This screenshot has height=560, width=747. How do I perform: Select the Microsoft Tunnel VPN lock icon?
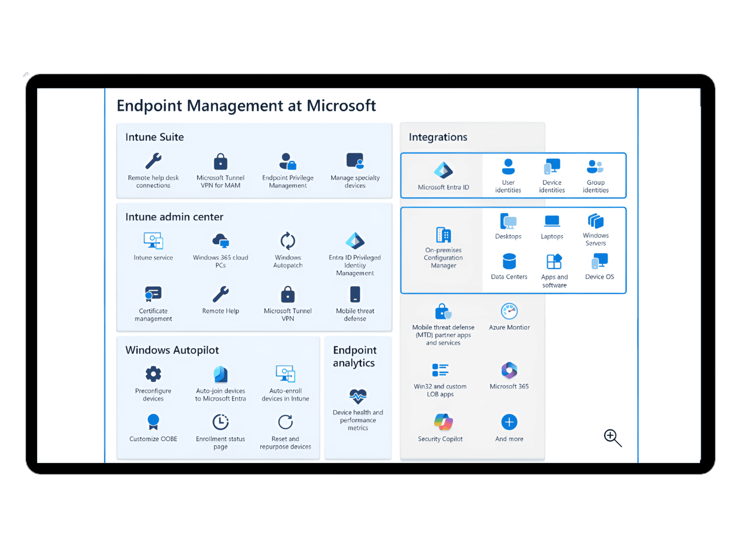coord(288,294)
